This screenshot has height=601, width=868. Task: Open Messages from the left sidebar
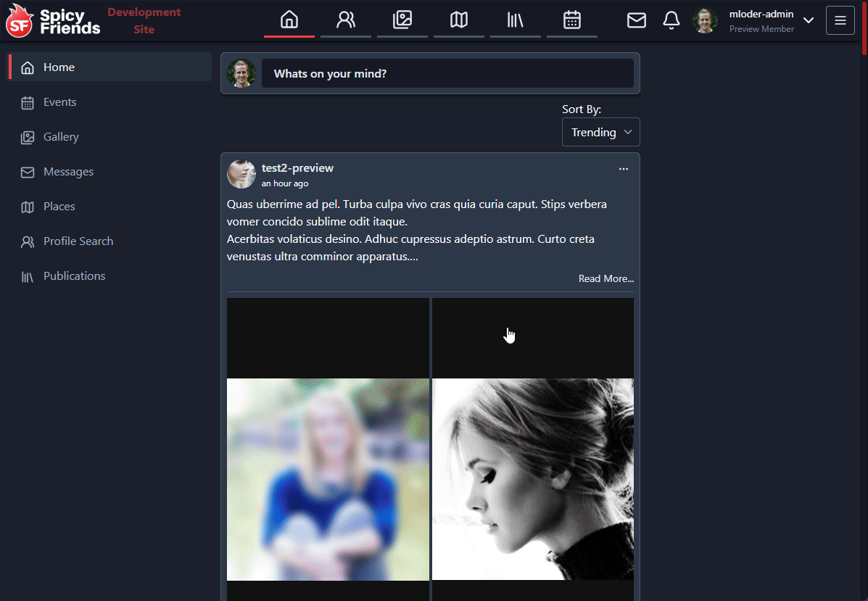point(68,172)
